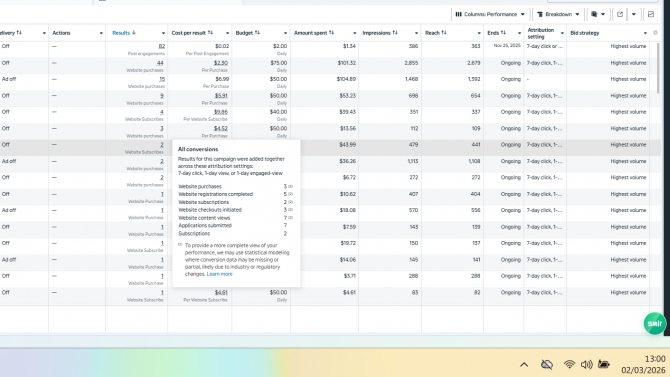Click the 4 Website Subscribes result link
Screen dimensions: 670x377
(x=162, y=112)
